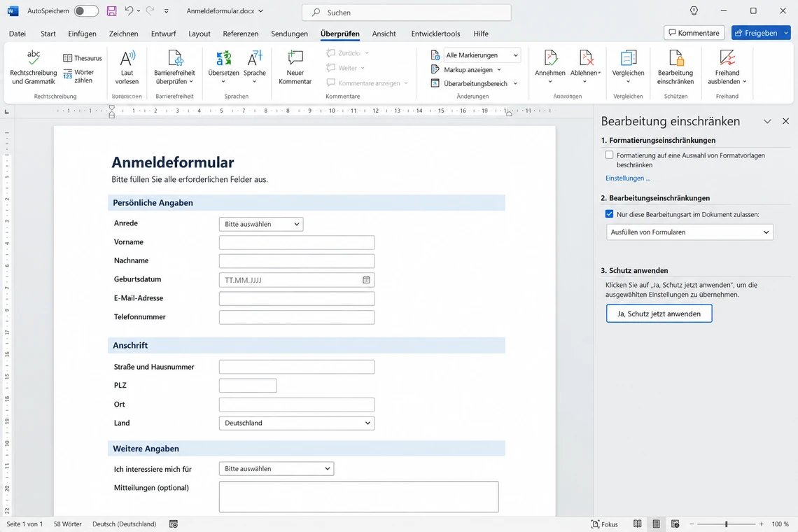This screenshot has width=798, height=532.
Task: Click the zoom in plus button
Action: coord(761,524)
